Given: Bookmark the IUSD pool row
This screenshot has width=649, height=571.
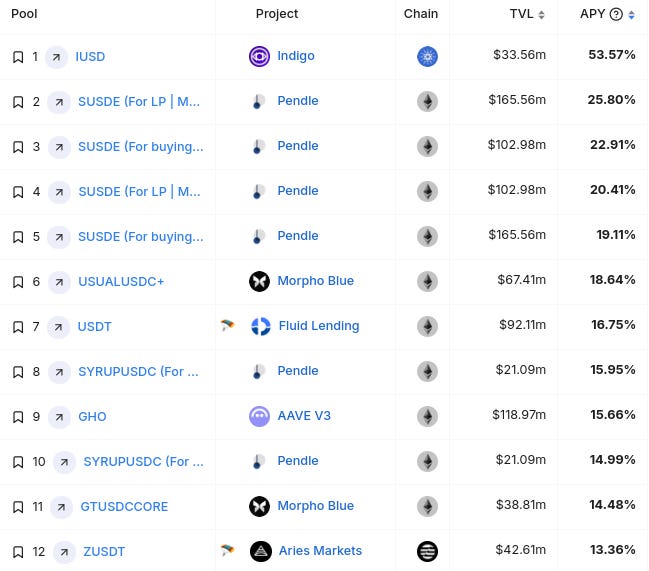Looking at the screenshot, I should (18, 57).
